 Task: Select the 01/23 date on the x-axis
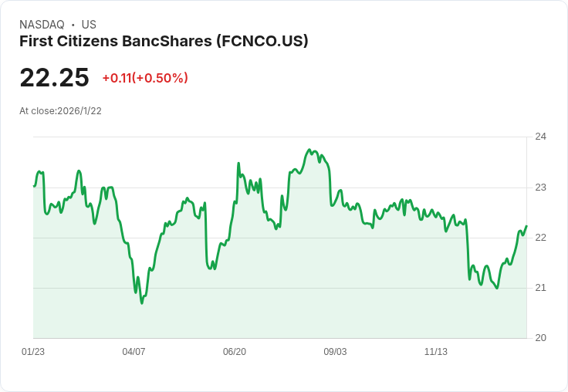[x=33, y=352]
